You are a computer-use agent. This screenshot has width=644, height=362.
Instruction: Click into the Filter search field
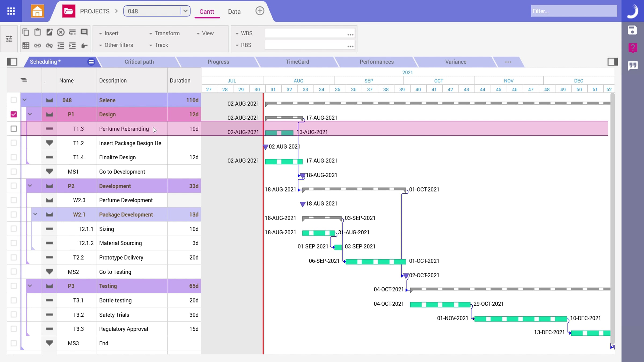574,11
